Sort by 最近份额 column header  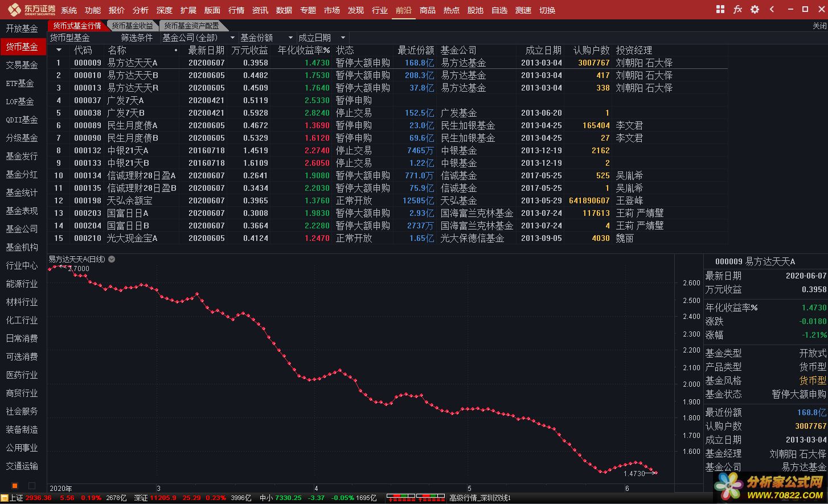(x=416, y=50)
